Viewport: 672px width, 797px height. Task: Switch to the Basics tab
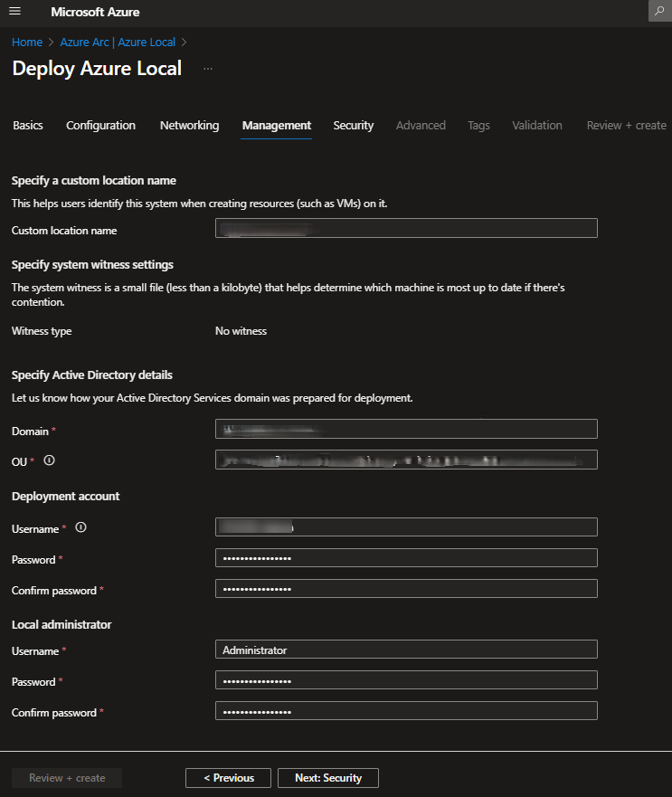(28, 126)
